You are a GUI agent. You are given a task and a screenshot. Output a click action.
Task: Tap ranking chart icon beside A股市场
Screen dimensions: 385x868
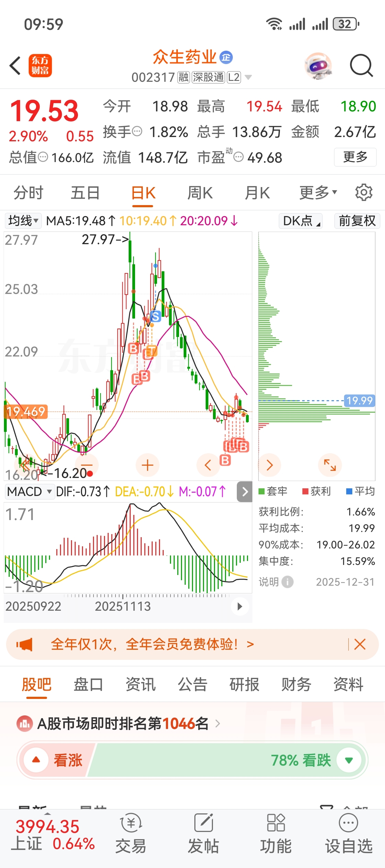pos(25,723)
